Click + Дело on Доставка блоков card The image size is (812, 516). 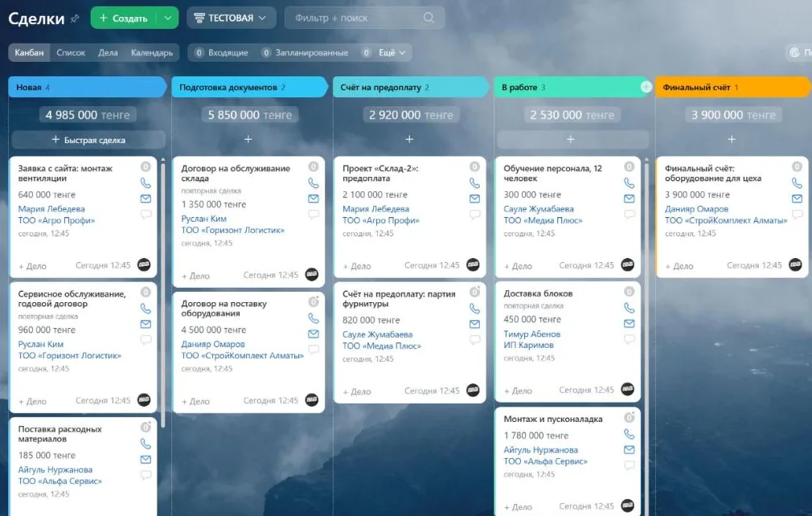click(518, 391)
